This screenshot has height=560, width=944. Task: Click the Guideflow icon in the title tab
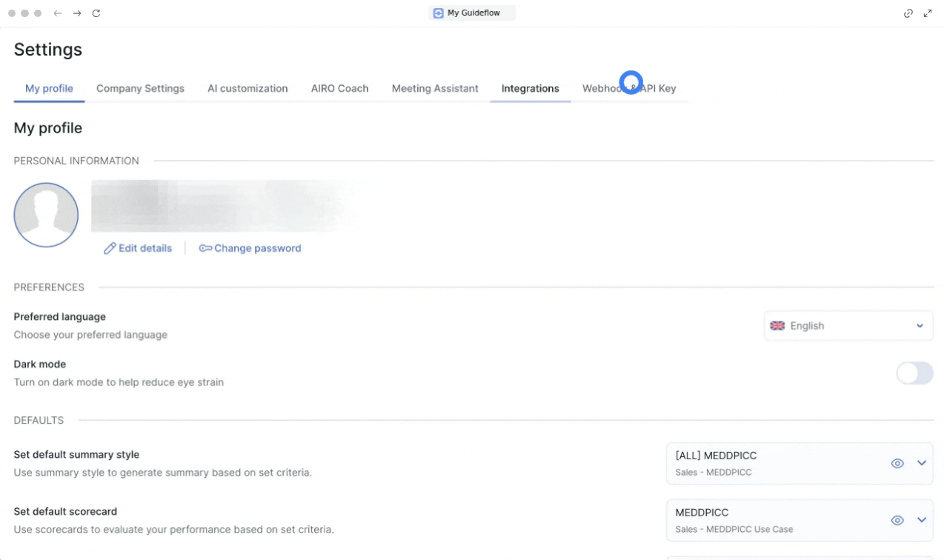pos(439,13)
